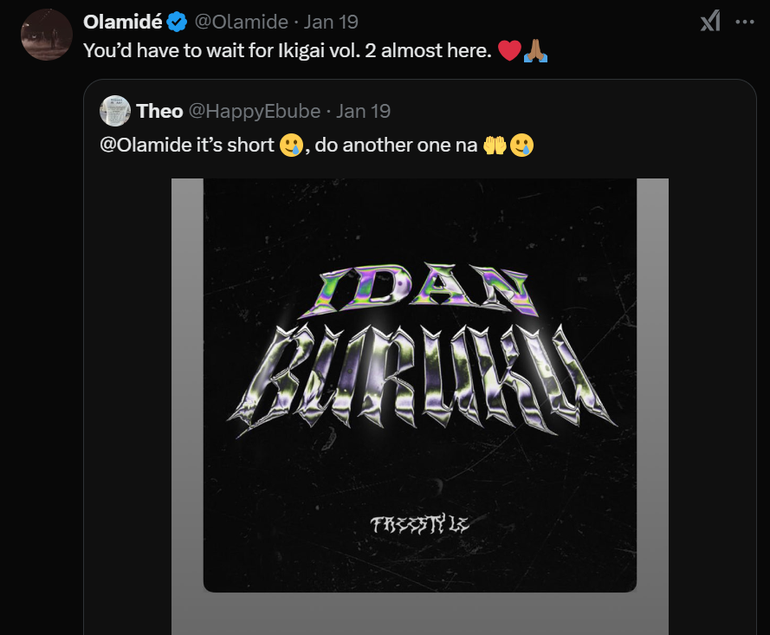Click the yellow open-palms emoji
This screenshot has height=635, width=770.
tap(495, 146)
